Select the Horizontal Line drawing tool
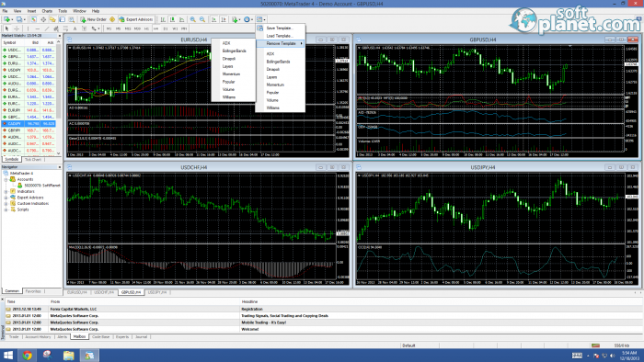 pyautogui.click(x=38, y=28)
